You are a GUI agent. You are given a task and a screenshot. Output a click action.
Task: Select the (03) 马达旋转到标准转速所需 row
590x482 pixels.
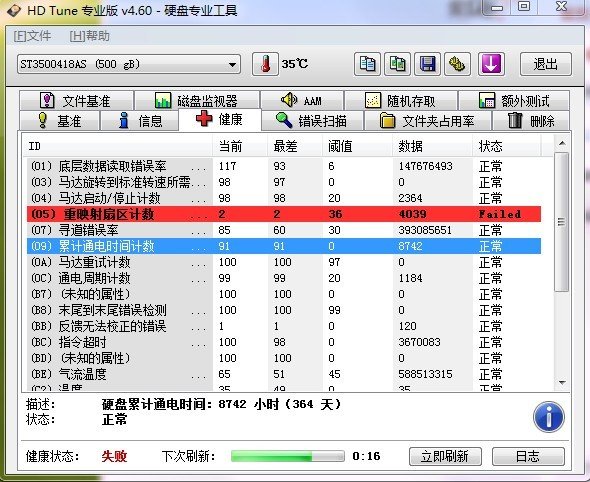pos(284,182)
